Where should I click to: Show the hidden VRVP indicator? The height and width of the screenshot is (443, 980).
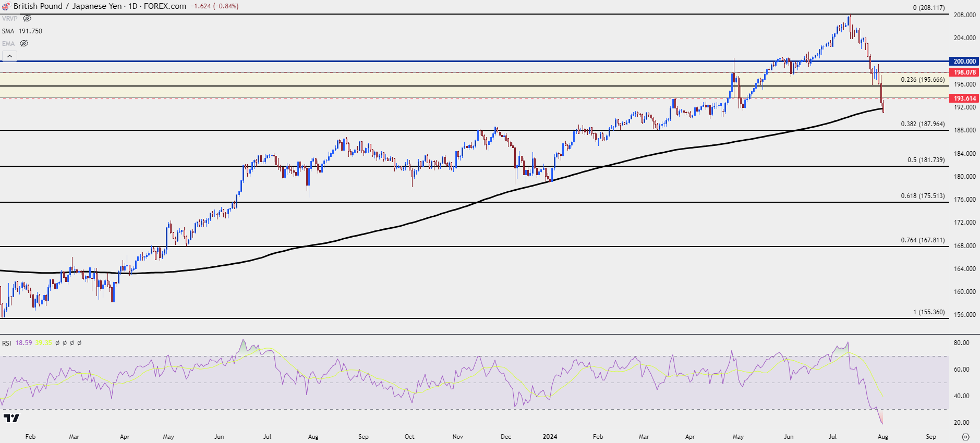pos(27,18)
